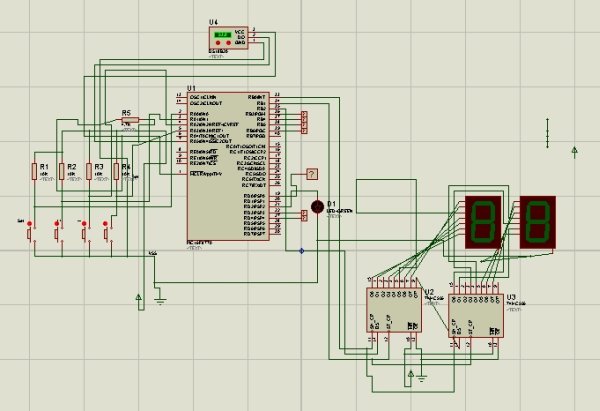Select the horizontal resistor R5
Viewport: 600px width, 411px height.
[x=130, y=120]
